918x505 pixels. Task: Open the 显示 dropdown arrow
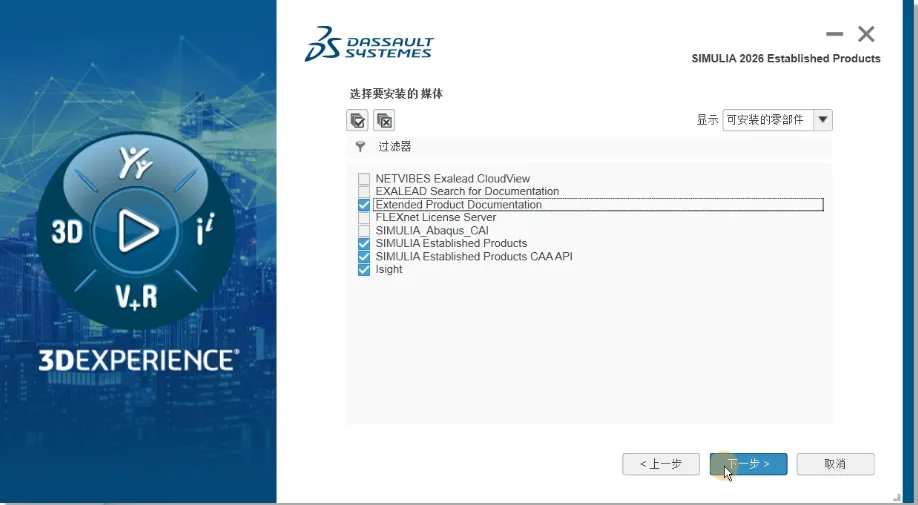pyautogui.click(x=823, y=120)
